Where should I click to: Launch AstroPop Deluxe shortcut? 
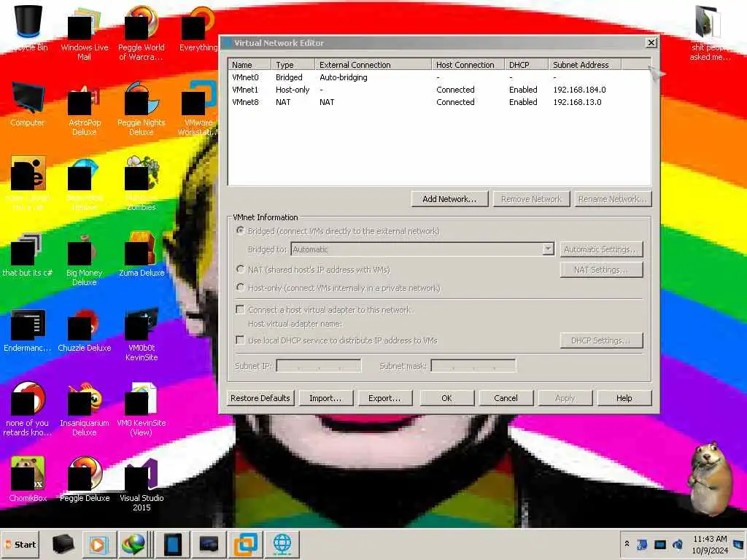pyautogui.click(x=85, y=109)
